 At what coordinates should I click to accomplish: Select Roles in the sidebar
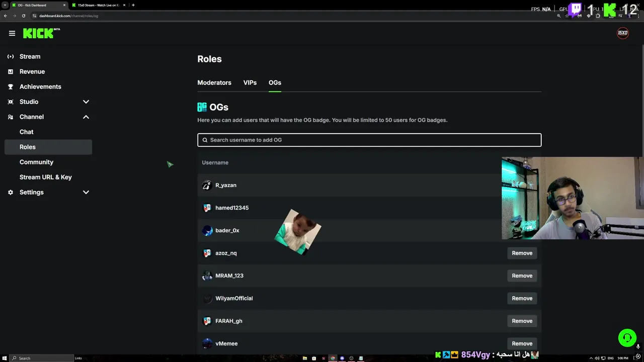(48, 147)
